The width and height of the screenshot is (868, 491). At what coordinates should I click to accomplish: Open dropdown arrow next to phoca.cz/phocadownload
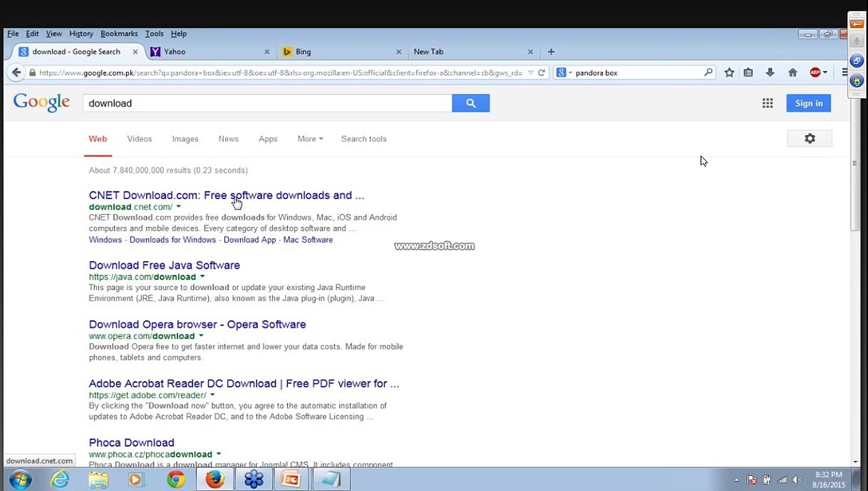click(218, 453)
